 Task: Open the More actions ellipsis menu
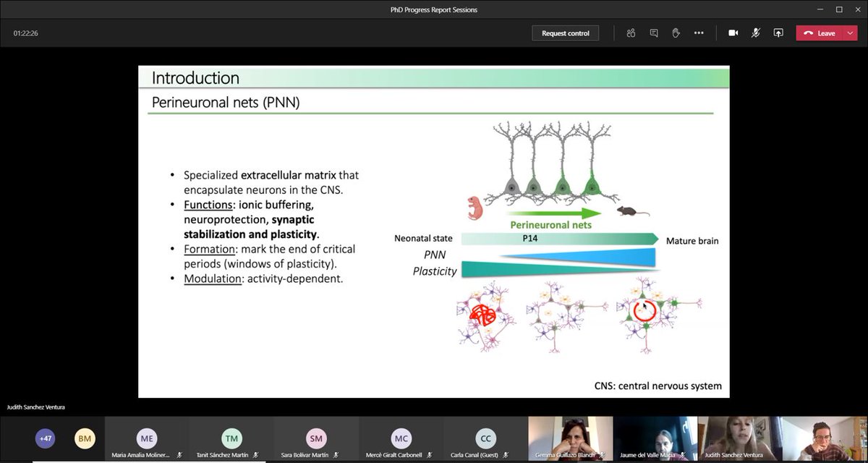click(699, 33)
